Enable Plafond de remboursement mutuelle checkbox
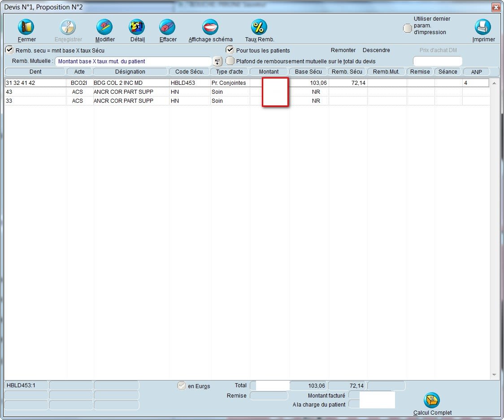The image size is (504, 420). pyautogui.click(x=230, y=61)
